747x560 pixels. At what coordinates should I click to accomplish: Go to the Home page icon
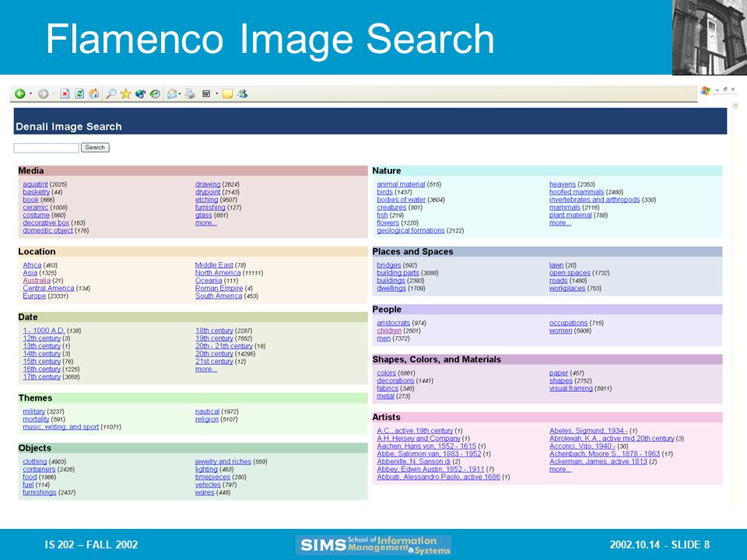click(94, 94)
